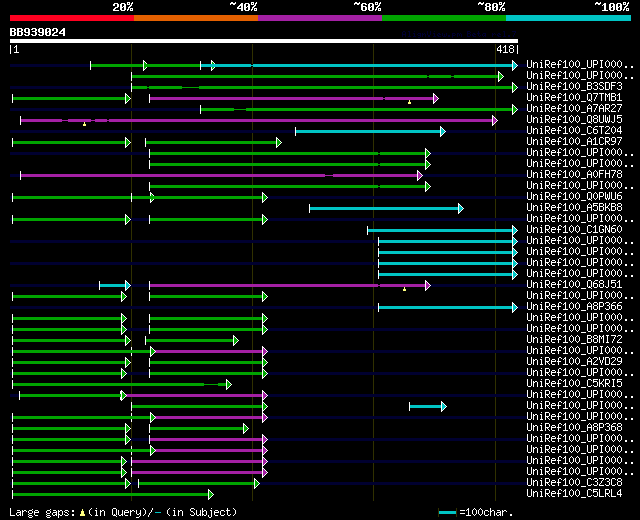Image resolution: width=640 pixels, height=520 pixels.
Task: Click the green alignment bar in C5KRI5 row
Action: pyautogui.click(x=122, y=384)
